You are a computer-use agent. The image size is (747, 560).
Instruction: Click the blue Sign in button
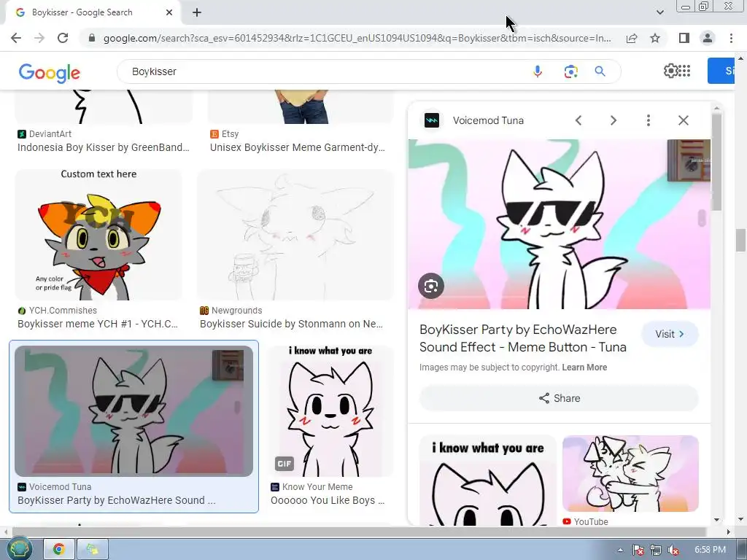point(721,71)
